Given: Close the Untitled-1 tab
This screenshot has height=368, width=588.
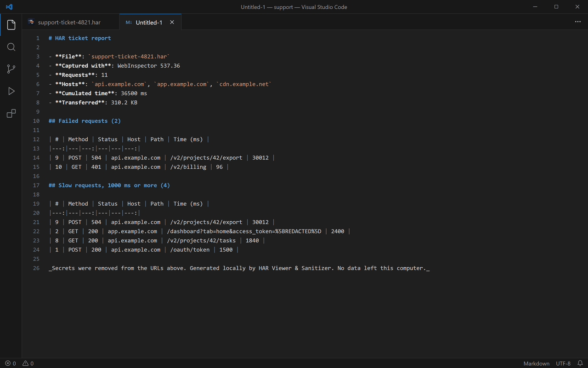Looking at the screenshot, I should 172,22.
